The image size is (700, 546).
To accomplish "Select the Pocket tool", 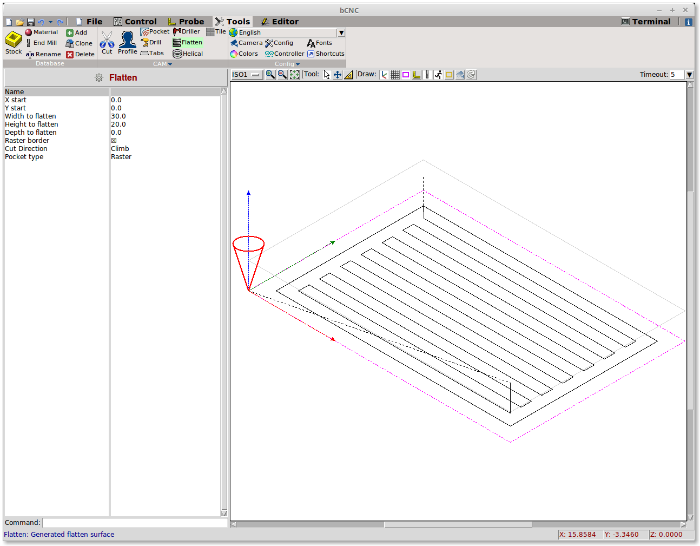I will tap(155, 32).
